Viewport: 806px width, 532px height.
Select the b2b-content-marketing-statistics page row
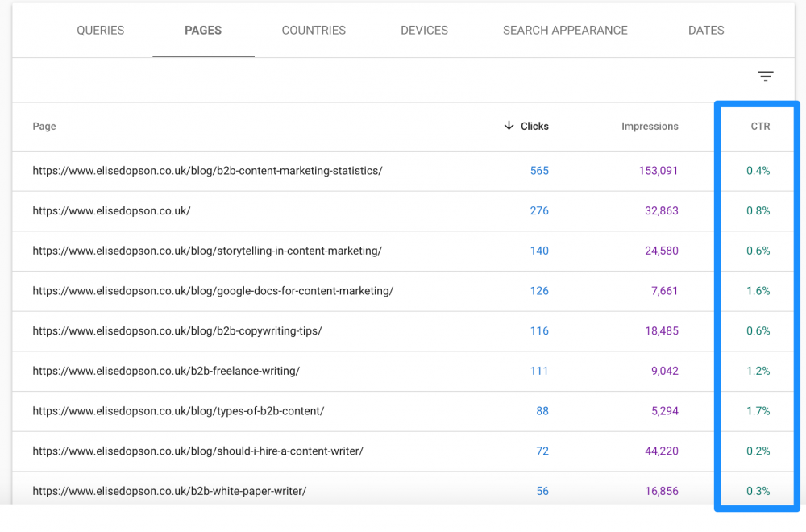pos(207,171)
